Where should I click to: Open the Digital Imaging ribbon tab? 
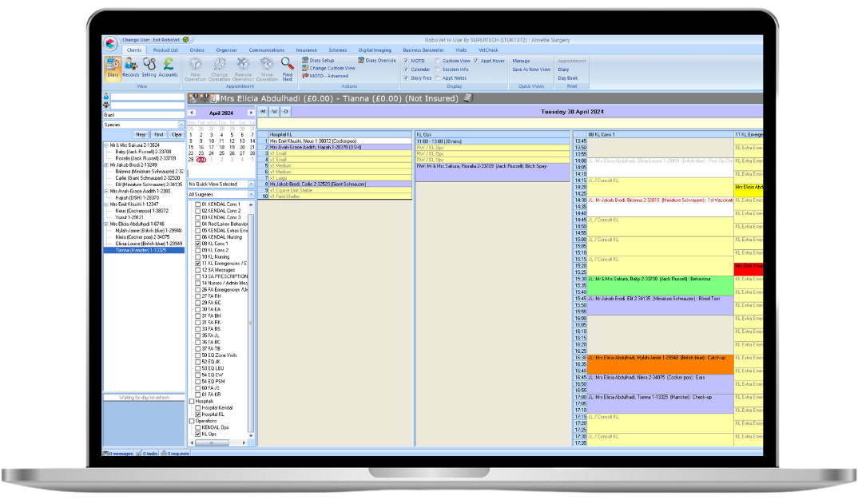(375, 50)
